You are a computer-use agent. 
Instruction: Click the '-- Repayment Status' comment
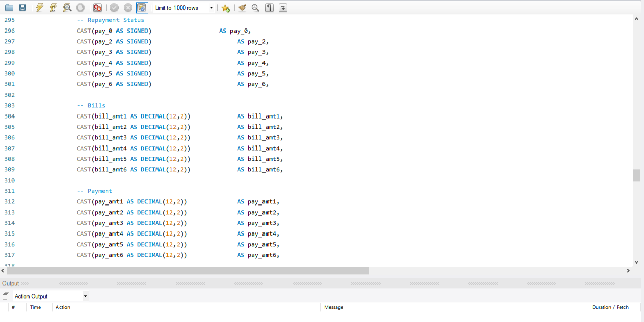[x=111, y=20]
